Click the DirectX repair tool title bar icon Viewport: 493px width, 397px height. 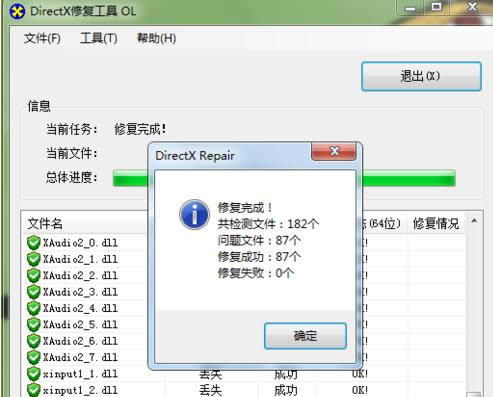tap(17, 12)
